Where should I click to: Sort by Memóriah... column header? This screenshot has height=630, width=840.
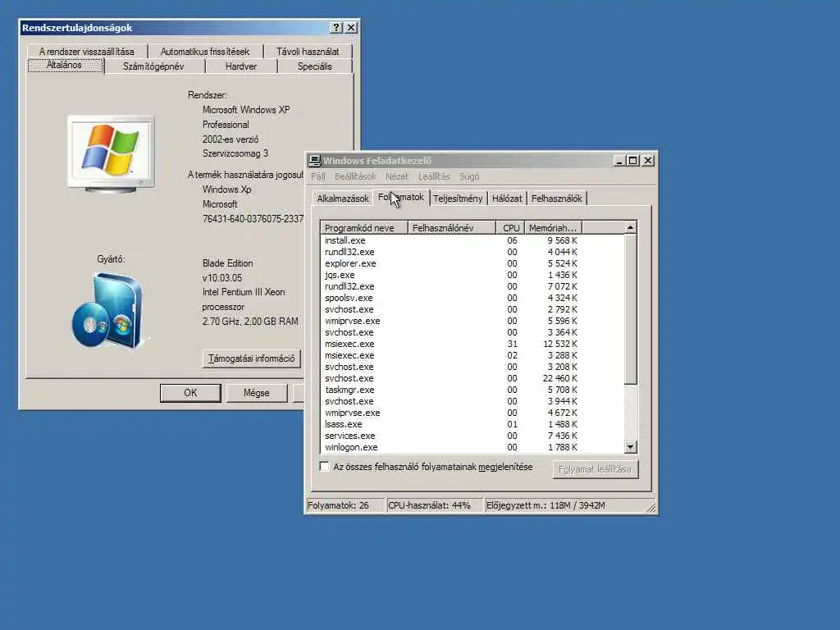pyautogui.click(x=554, y=228)
